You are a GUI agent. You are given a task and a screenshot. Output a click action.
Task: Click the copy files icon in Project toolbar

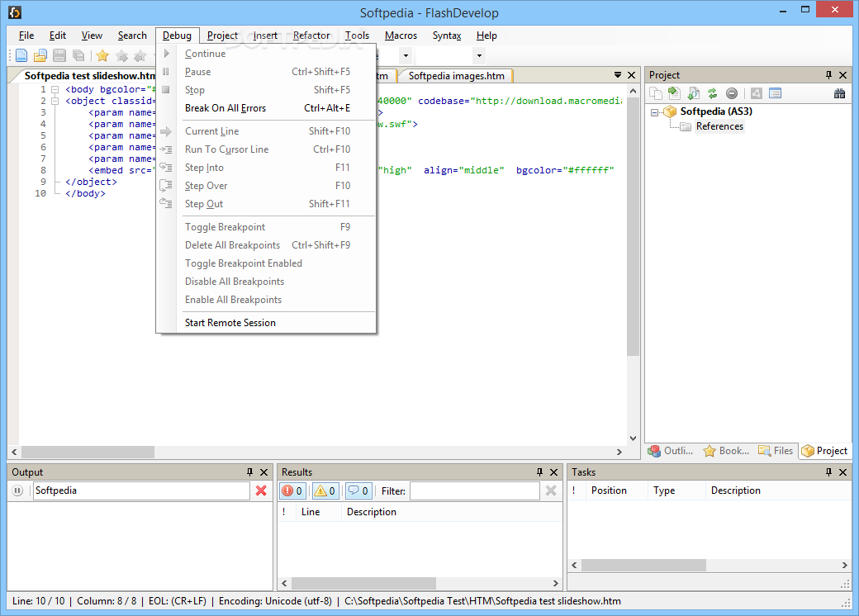coord(655,93)
